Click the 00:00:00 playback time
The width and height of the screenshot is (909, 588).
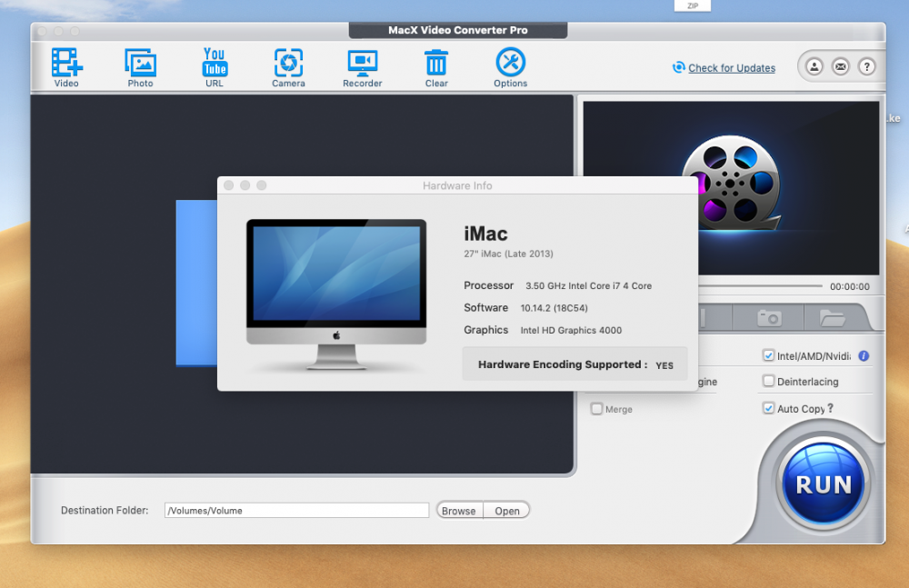(849, 286)
